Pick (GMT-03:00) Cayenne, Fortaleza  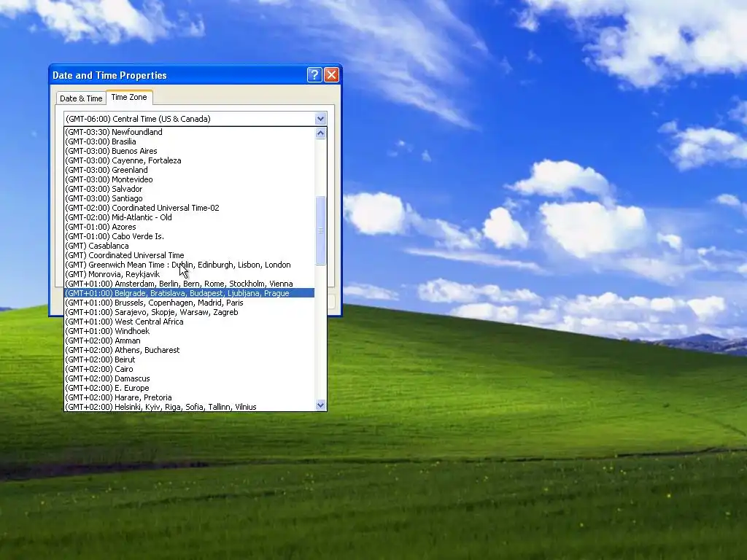point(189,160)
